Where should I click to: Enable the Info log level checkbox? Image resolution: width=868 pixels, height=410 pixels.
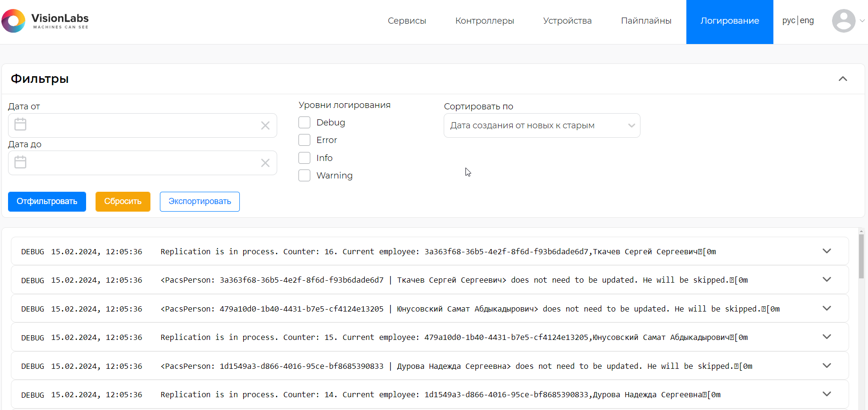pos(304,158)
